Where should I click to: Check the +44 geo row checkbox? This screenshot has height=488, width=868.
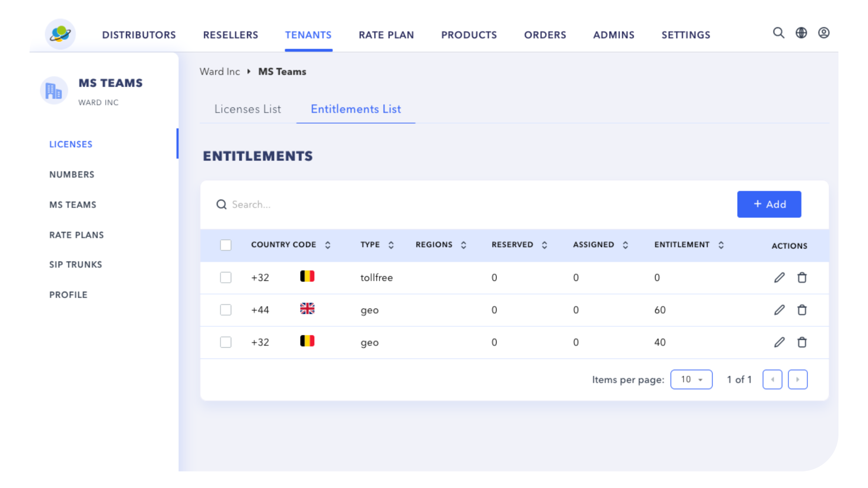pyautogui.click(x=226, y=310)
